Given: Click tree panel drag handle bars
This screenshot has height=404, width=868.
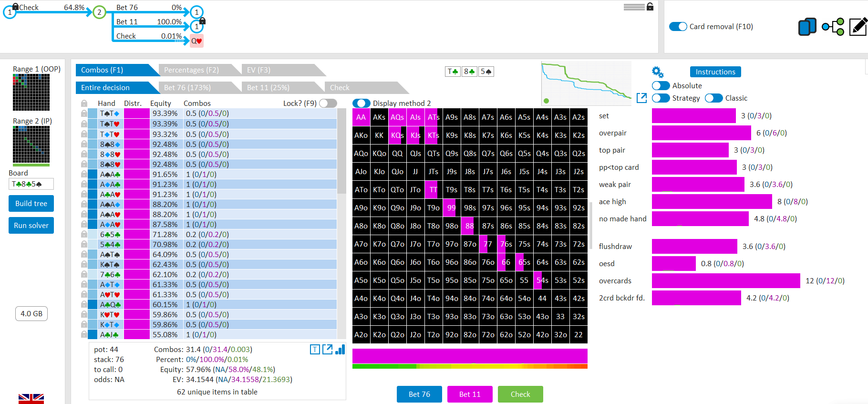Looking at the screenshot, I should tap(634, 7).
